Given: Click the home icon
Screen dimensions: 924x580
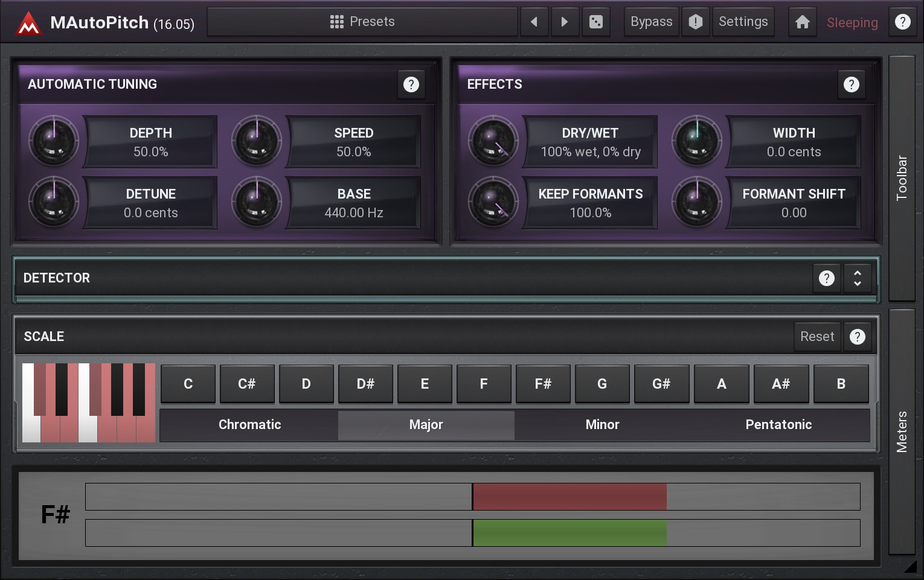Looking at the screenshot, I should point(803,22).
